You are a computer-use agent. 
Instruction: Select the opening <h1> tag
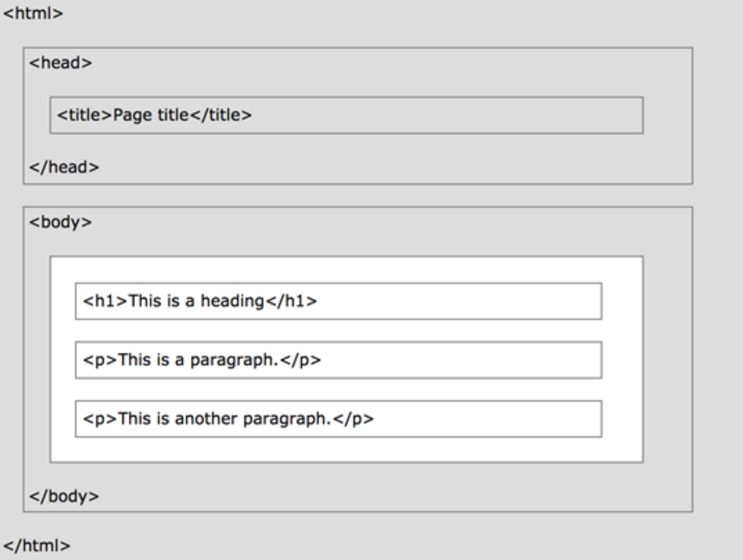(105, 301)
